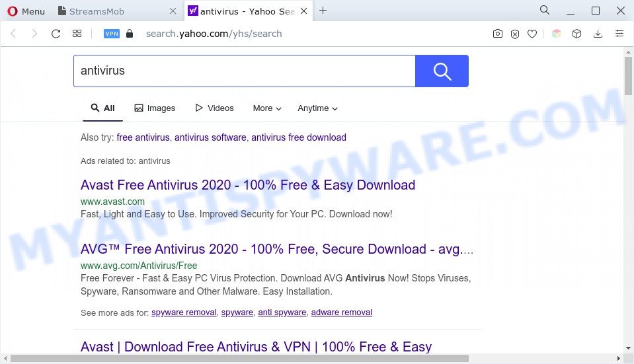The image size is (634, 364).
Task: Open the Speed Dial start page
Action: [x=77, y=34]
